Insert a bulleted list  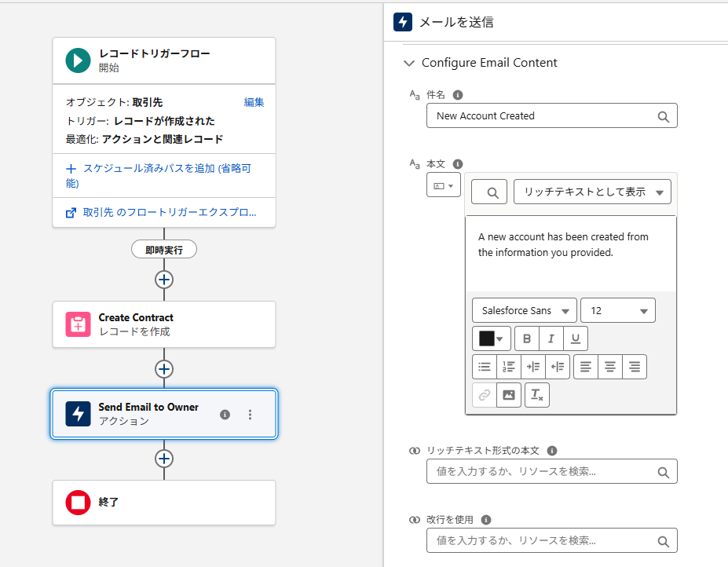(485, 367)
